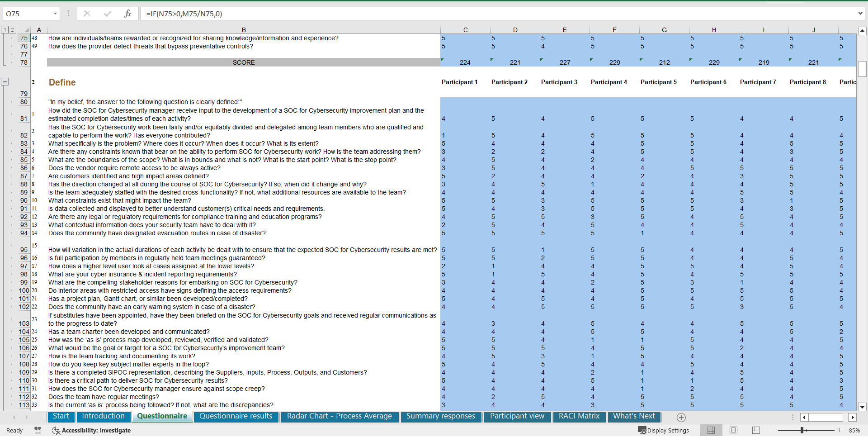Click the zoom slider handle
The image size is (868, 437).
802,430
